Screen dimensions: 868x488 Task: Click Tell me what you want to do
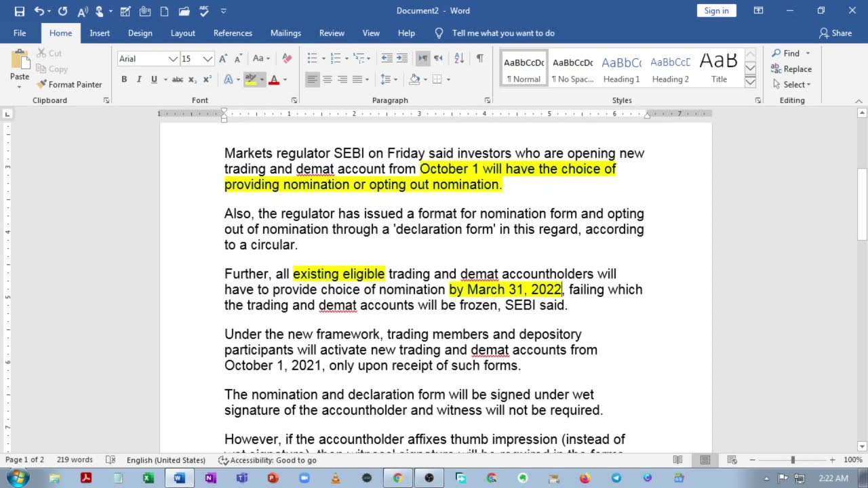(503, 33)
